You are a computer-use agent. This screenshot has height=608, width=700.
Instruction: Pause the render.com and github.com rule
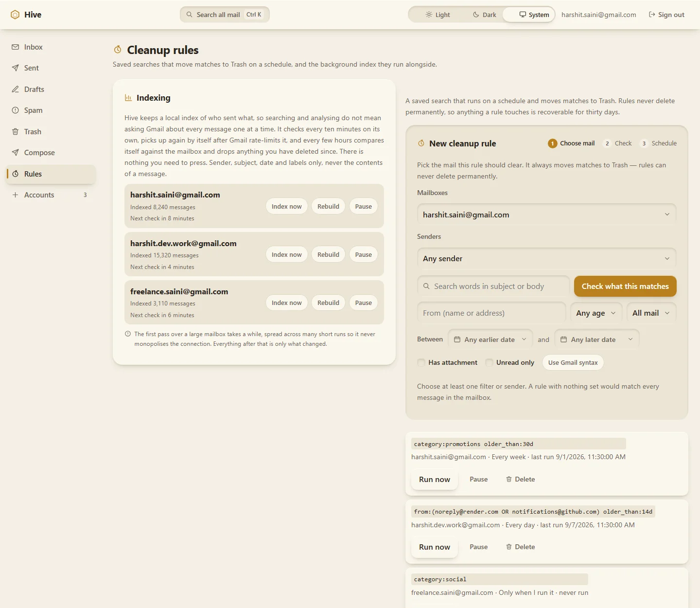pyautogui.click(x=479, y=547)
